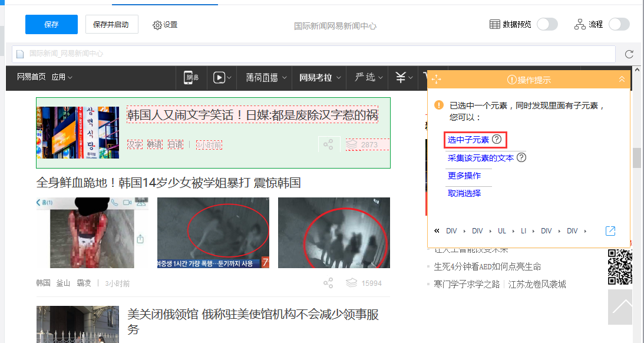Collapse the 操作提示 panel with double chevron
Screen dimensions: 644x343
[622, 80]
